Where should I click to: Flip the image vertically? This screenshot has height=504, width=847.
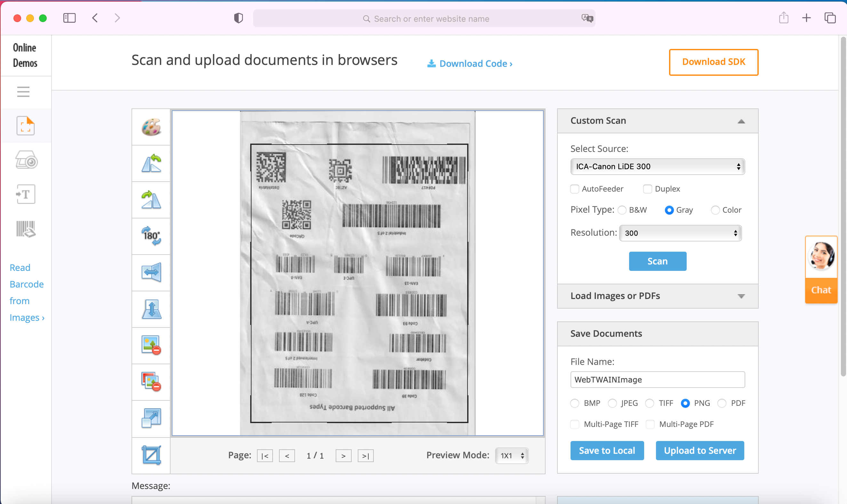point(151,309)
